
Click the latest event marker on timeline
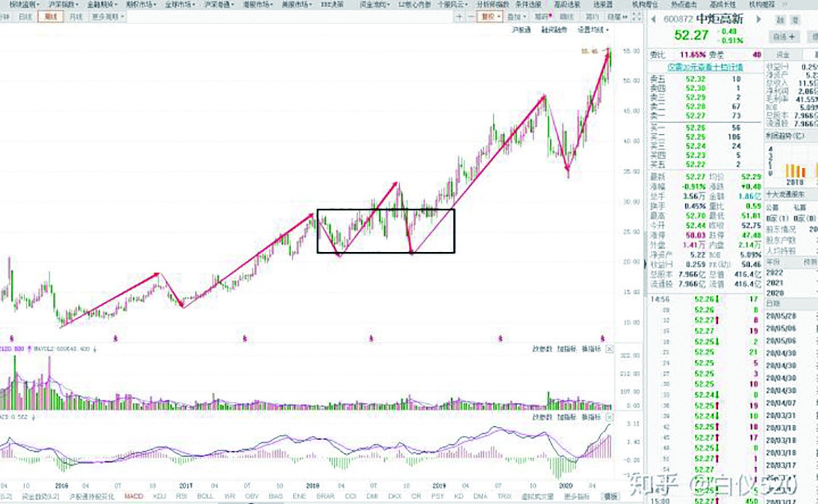pos(602,339)
